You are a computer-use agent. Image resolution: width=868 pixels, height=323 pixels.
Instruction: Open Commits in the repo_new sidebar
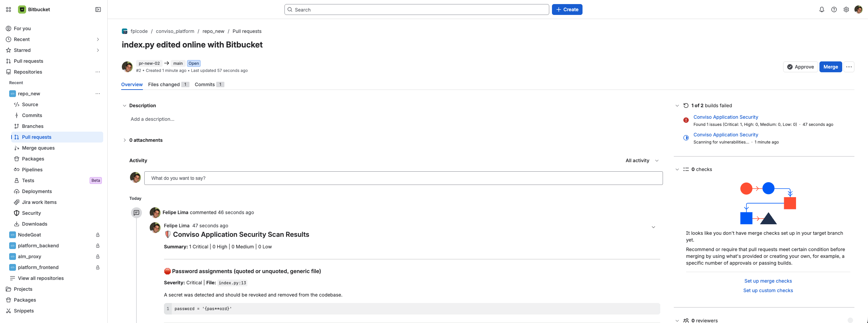tap(57, 115)
